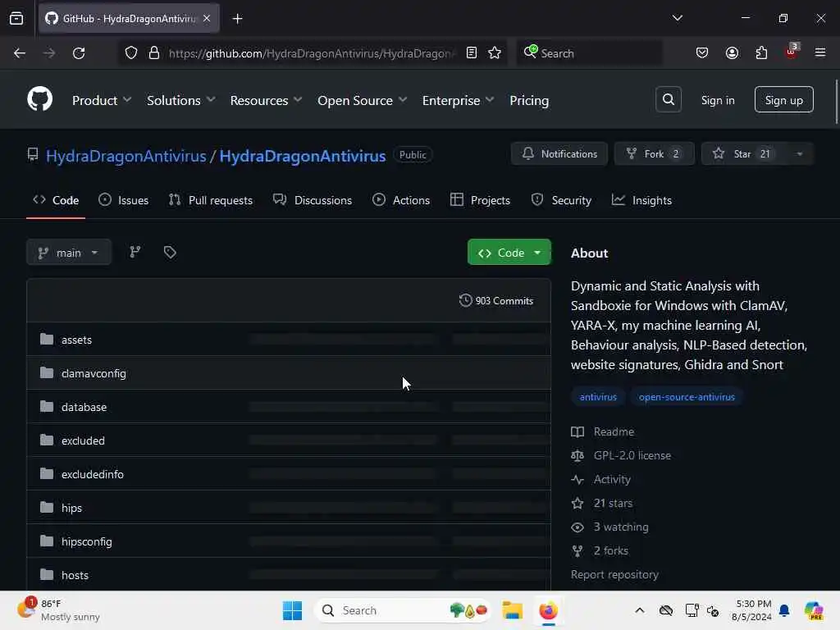The image size is (840, 630).
Task: Open the Security tab
Action: [x=561, y=200]
